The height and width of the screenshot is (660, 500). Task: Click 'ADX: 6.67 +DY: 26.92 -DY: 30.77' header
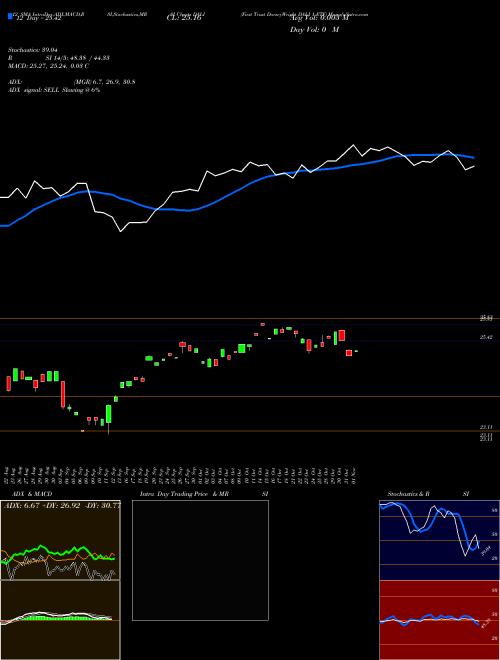coord(62,505)
